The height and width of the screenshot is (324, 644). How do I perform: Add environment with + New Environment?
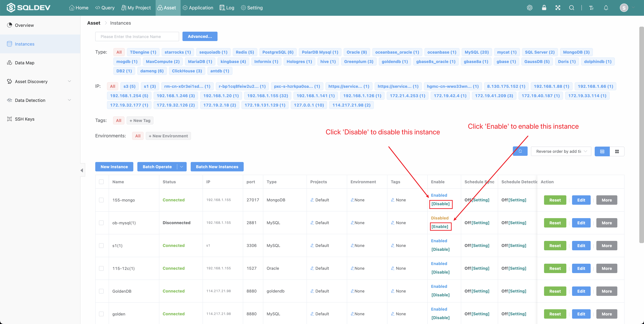pyautogui.click(x=168, y=136)
